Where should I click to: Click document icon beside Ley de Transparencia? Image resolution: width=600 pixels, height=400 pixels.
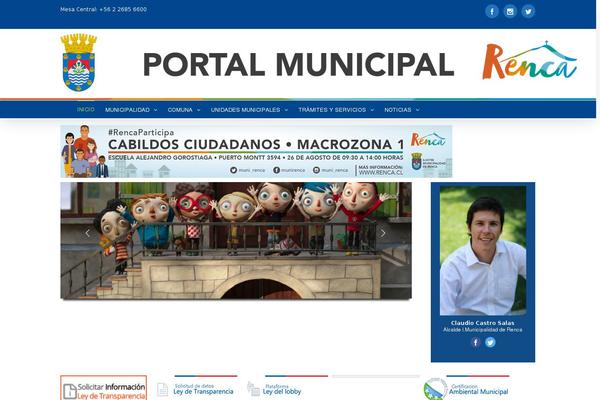point(162,390)
